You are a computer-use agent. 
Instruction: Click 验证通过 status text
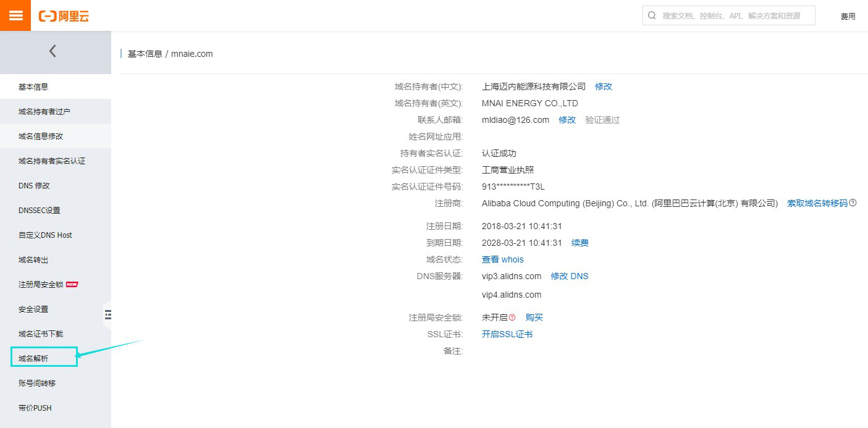pos(602,120)
